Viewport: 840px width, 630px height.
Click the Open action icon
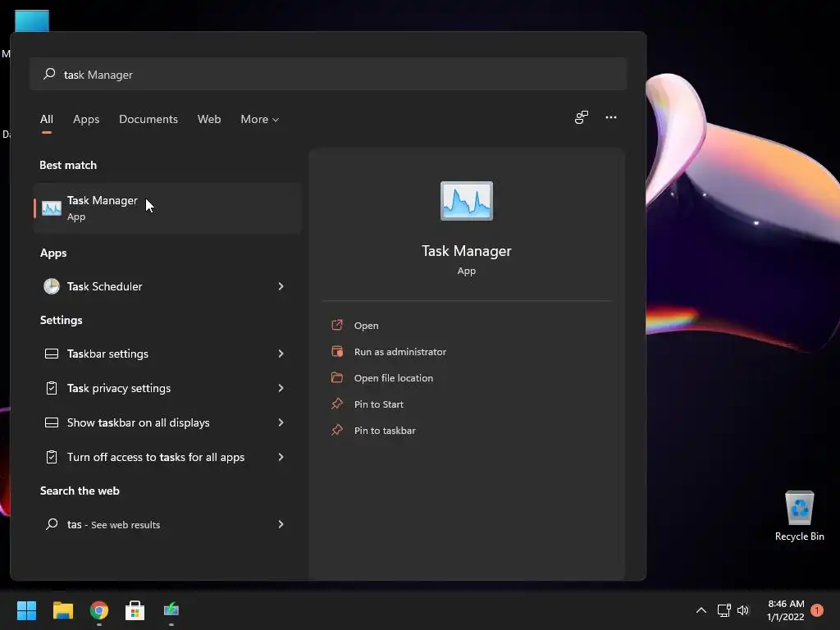337,325
